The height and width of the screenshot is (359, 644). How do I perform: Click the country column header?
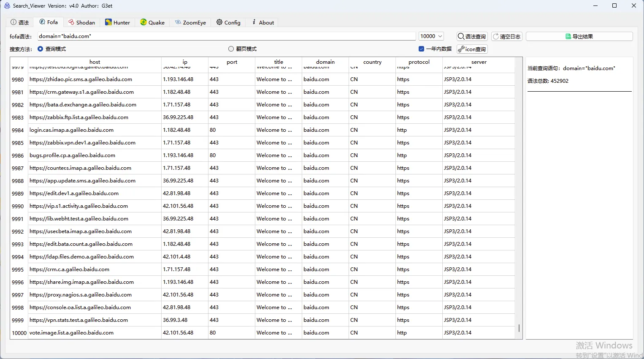pos(372,62)
